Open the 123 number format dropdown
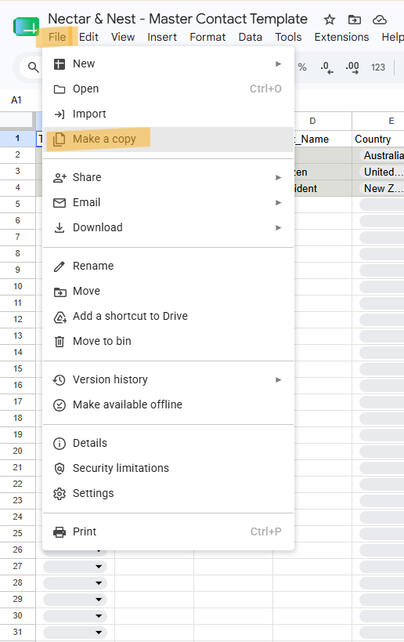This screenshot has width=404, height=642. click(378, 67)
